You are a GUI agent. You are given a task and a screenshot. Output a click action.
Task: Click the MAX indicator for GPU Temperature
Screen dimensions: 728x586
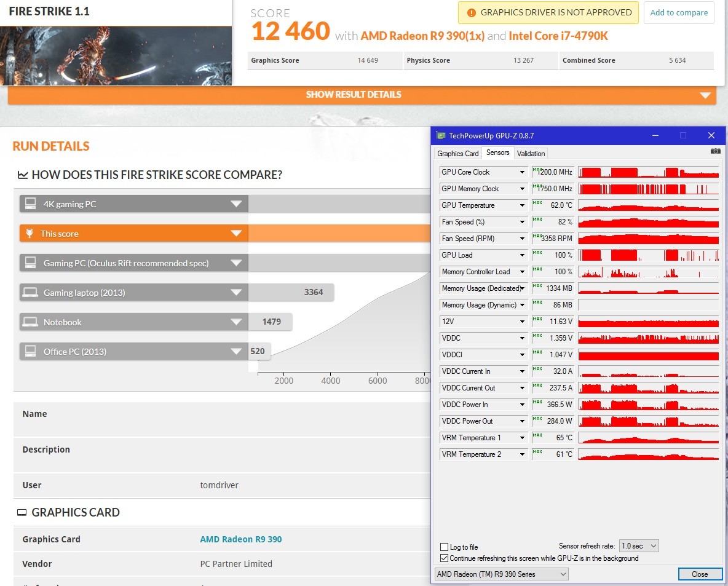tap(537, 203)
